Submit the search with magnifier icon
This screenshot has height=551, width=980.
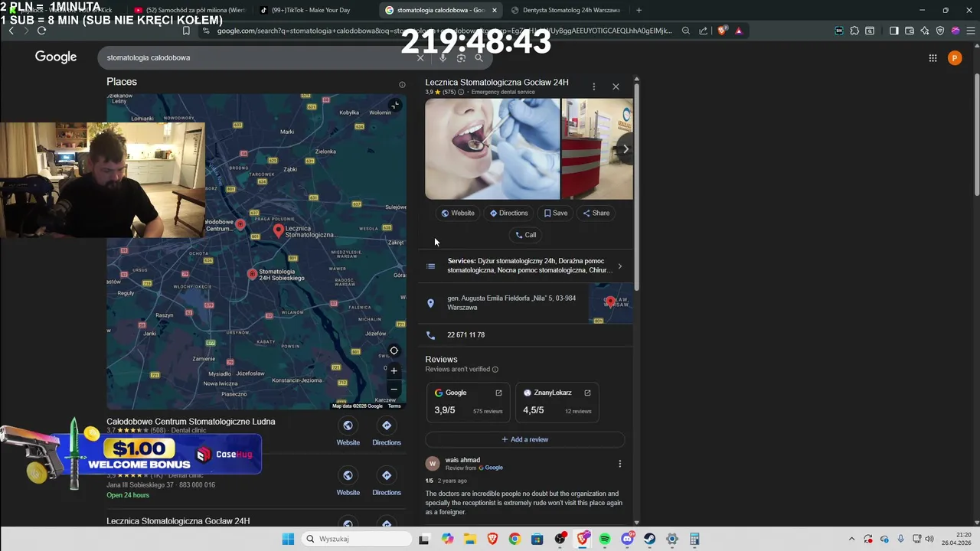479,57
